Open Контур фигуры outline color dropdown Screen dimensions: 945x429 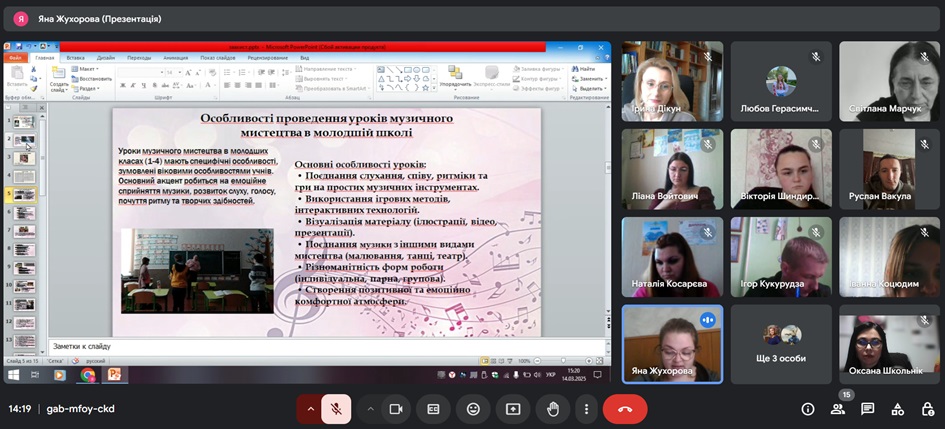(536, 78)
